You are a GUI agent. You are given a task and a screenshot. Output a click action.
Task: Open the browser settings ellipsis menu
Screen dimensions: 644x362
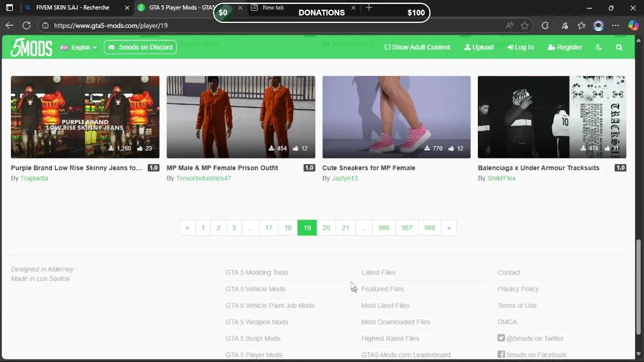pyautogui.click(x=615, y=25)
